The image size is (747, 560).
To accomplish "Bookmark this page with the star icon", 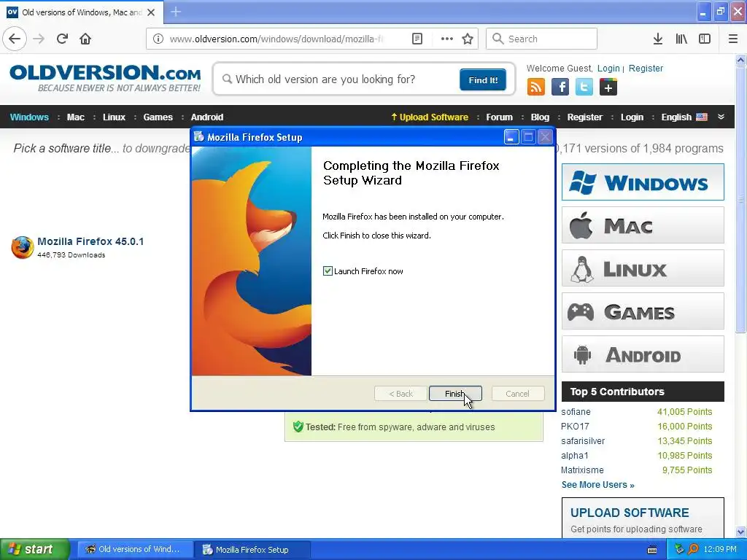I will [468, 39].
